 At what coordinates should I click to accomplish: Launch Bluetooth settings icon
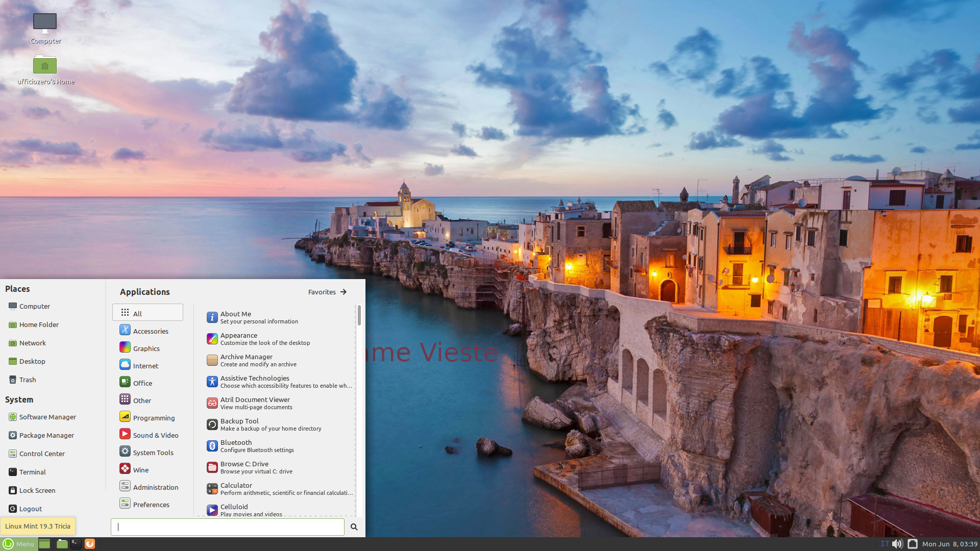(212, 446)
